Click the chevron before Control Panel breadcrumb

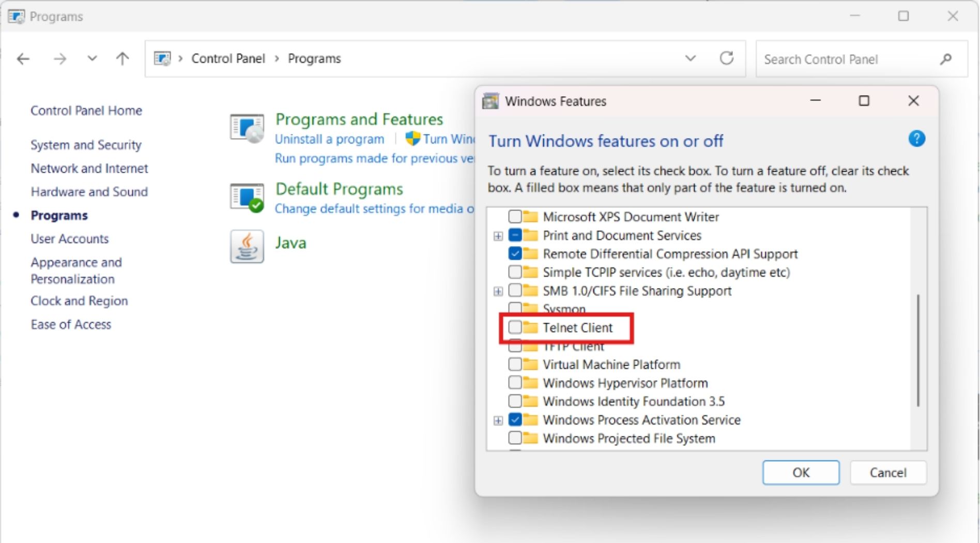[180, 58]
